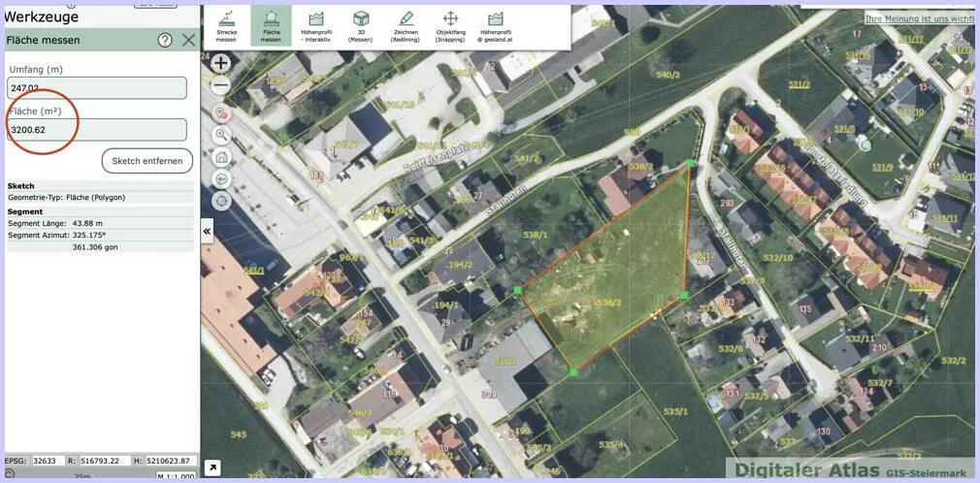Viewport: 980px width, 483px height.
Task: Click the left green polygon vertex near 538/1
Action: pyautogui.click(x=517, y=290)
